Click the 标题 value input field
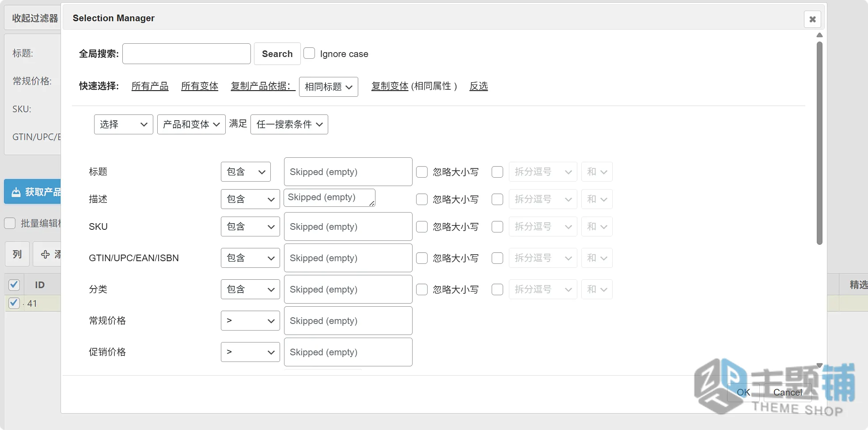 coord(348,172)
